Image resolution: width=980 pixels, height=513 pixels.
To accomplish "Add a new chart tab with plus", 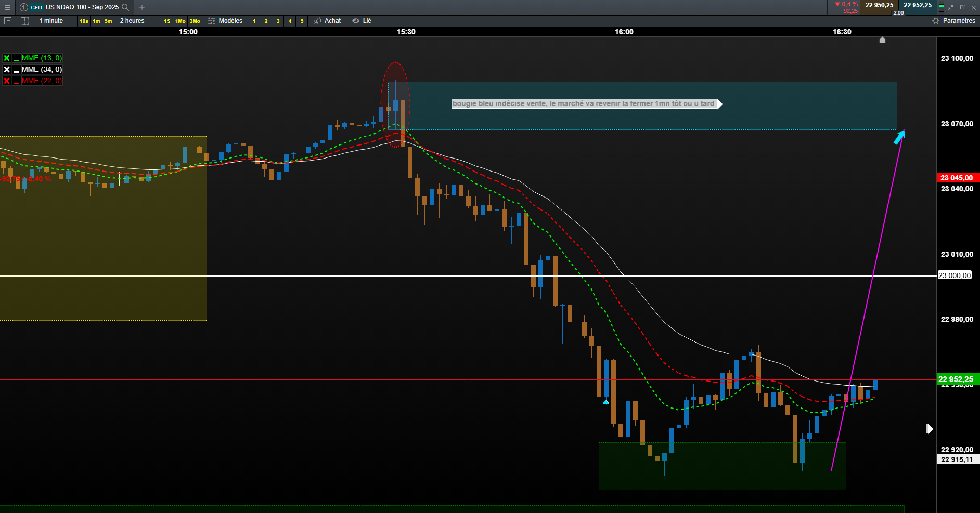I will (142, 7).
